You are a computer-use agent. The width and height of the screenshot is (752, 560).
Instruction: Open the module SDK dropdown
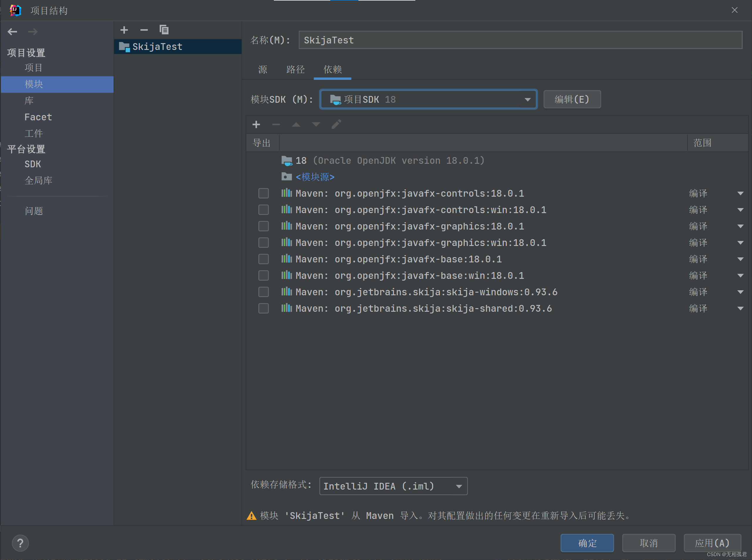pos(428,99)
